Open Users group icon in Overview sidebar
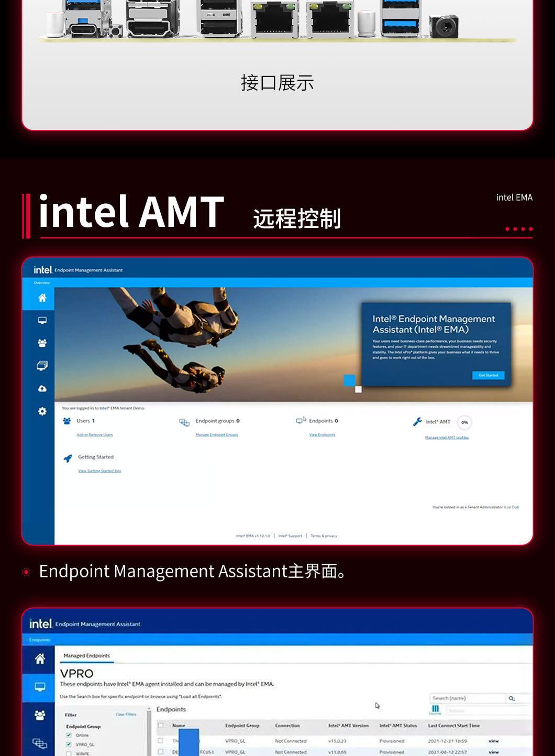The width and height of the screenshot is (555, 756). [42, 343]
